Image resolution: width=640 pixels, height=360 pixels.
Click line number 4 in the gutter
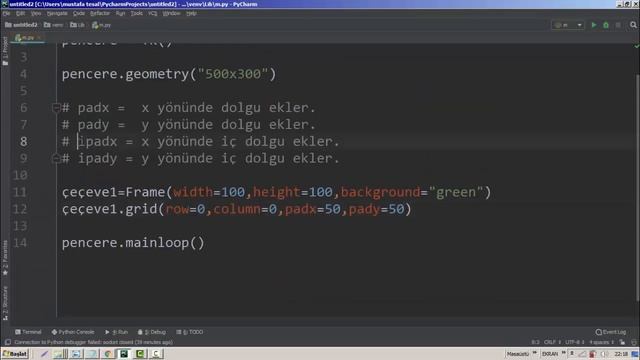click(23, 74)
